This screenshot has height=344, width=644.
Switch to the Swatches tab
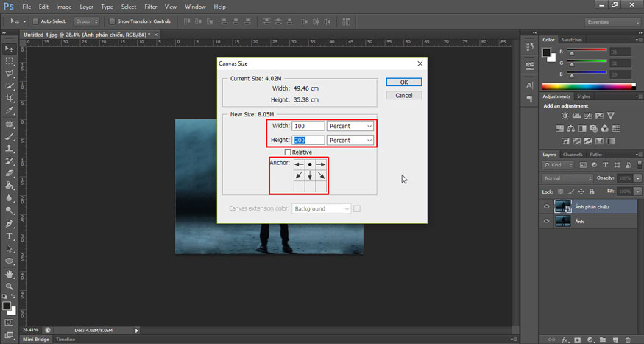(x=572, y=40)
